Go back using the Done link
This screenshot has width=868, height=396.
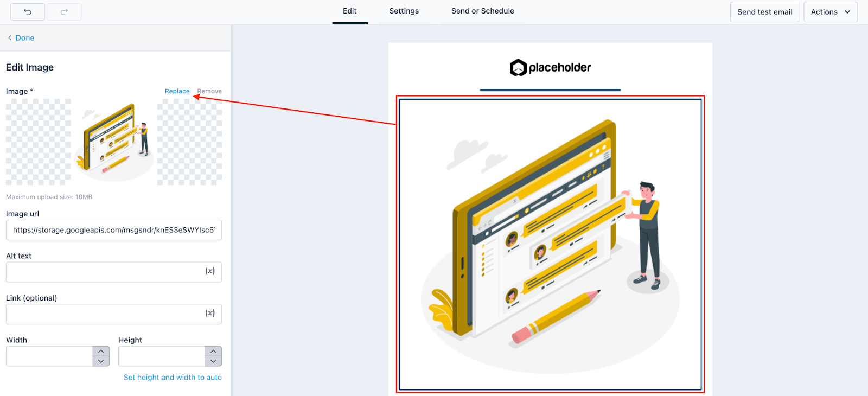[24, 38]
